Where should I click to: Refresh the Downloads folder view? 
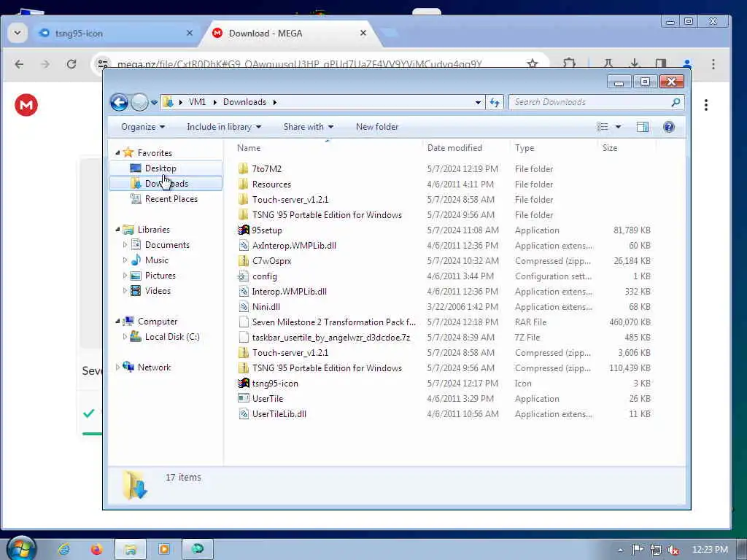click(x=495, y=102)
